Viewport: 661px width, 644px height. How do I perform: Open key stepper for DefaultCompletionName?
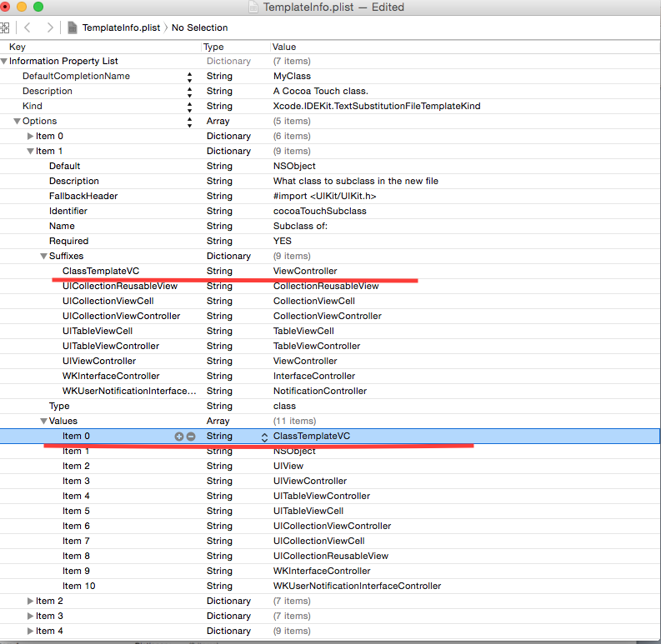190,77
